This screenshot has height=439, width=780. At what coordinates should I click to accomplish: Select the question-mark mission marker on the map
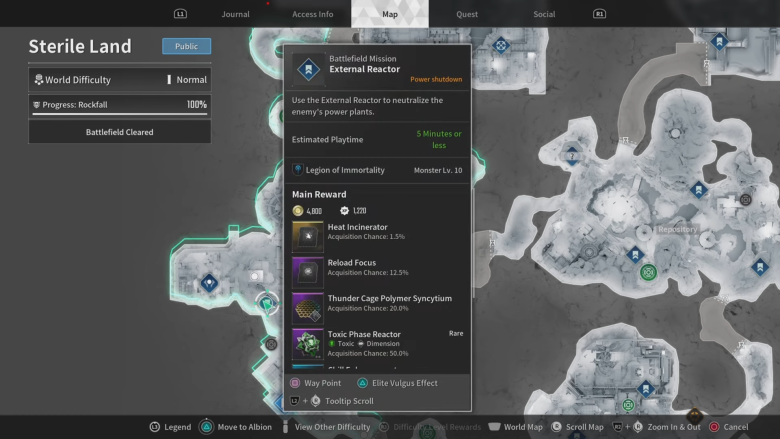572,156
